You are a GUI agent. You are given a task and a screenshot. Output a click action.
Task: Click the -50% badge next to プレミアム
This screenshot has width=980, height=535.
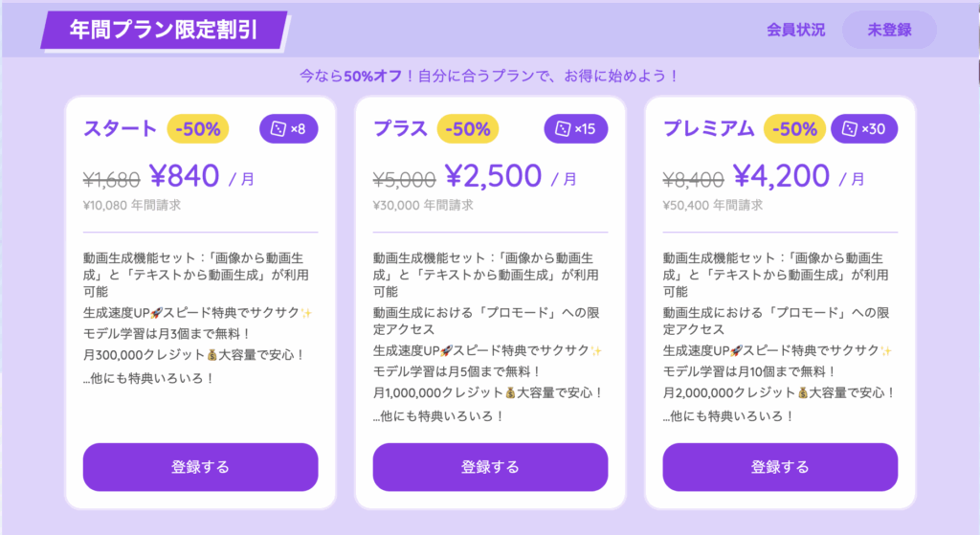(x=794, y=129)
